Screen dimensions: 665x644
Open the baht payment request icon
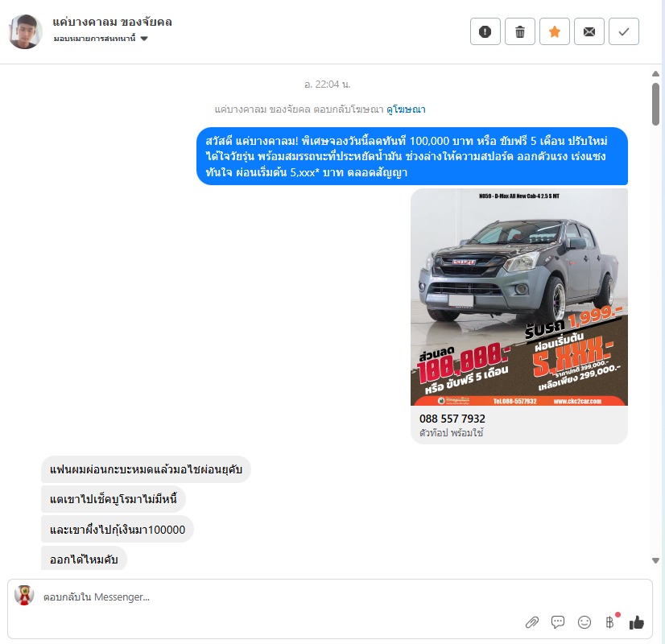point(610,622)
